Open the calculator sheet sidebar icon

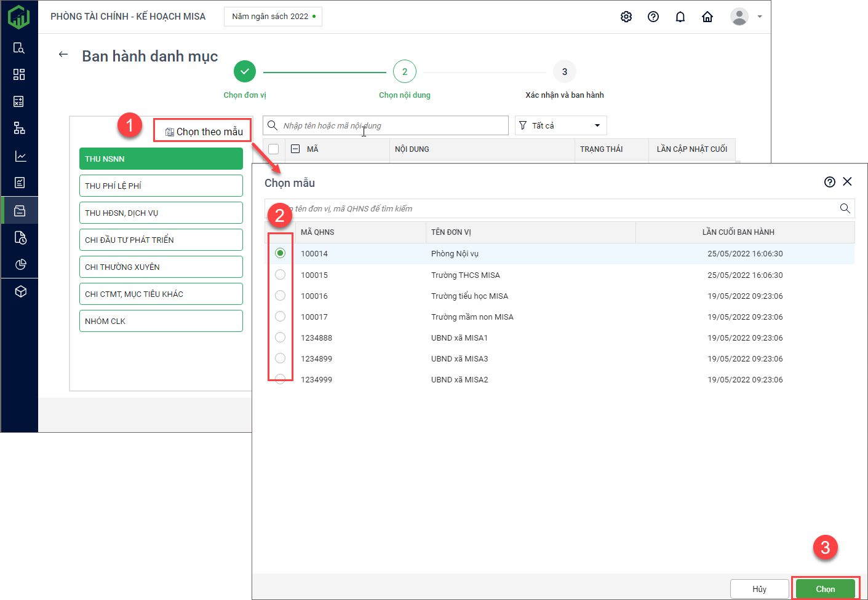[19, 101]
